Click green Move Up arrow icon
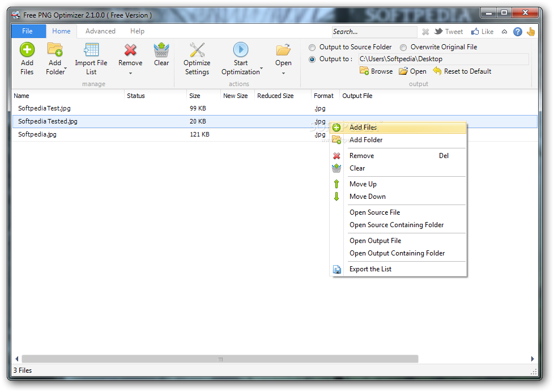The height and width of the screenshot is (392, 554). (x=336, y=184)
